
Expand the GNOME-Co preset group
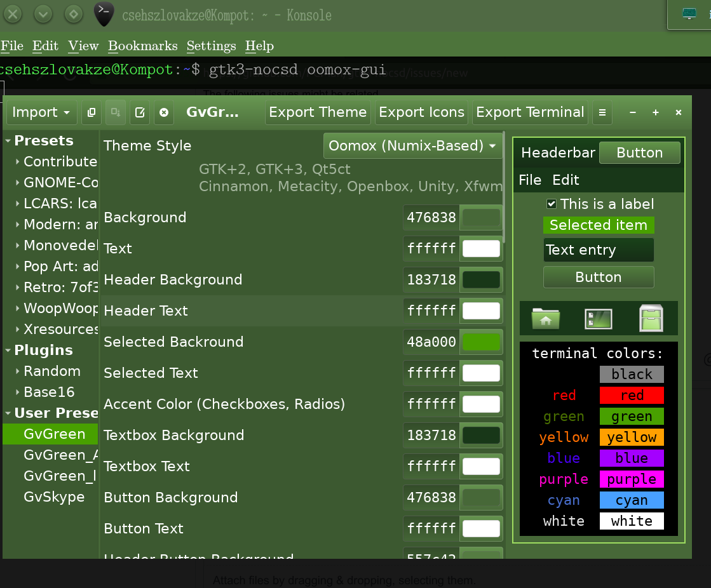[17, 183]
